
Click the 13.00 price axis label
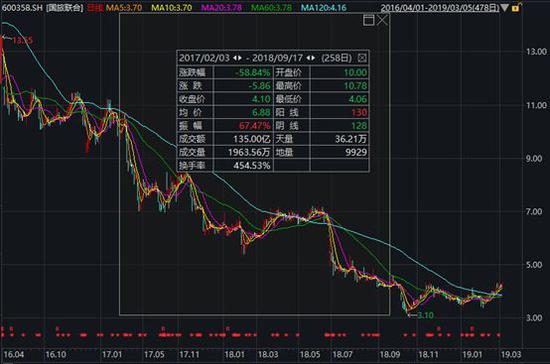pyautogui.click(x=536, y=52)
